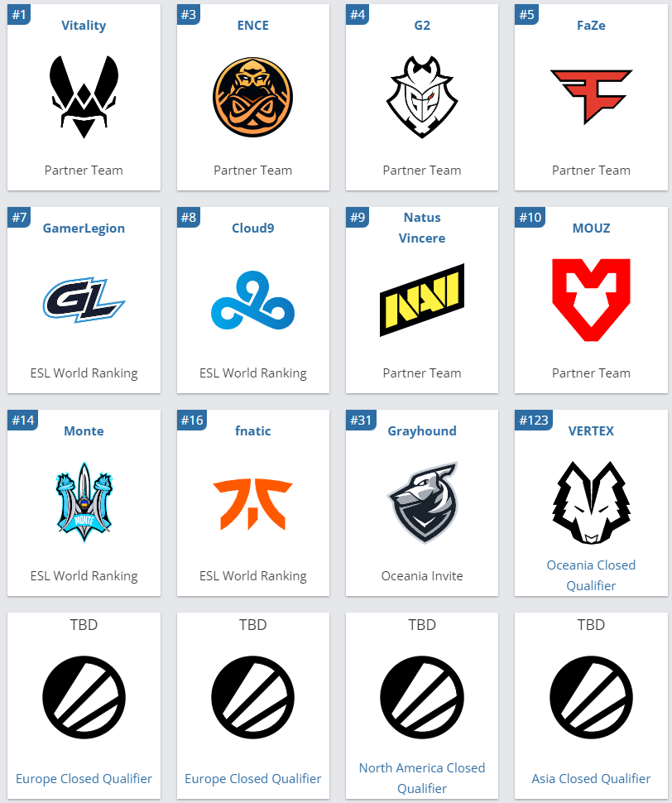This screenshot has width=672, height=803.
Task: Click the MOUZ red heart logo
Action: (x=591, y=301)
